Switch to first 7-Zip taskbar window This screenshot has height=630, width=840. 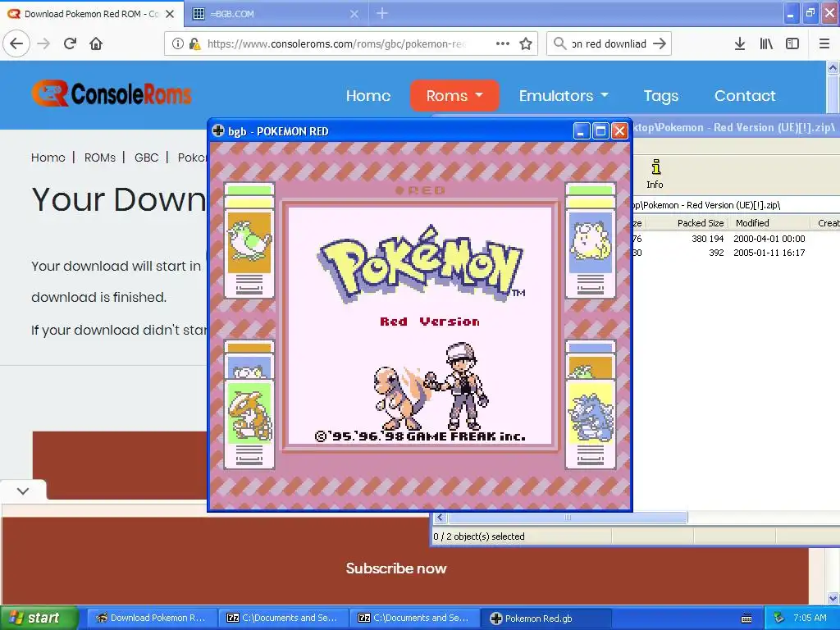pos(283,618)
